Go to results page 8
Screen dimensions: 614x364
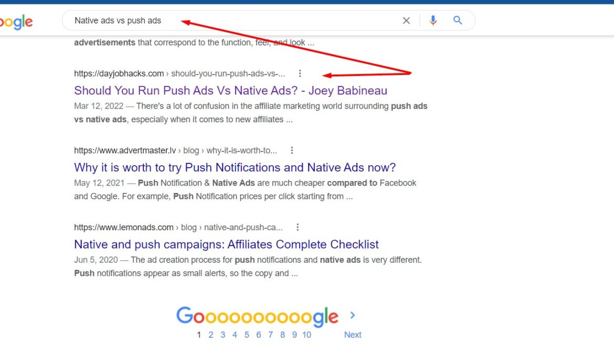(x=282, y=335)
